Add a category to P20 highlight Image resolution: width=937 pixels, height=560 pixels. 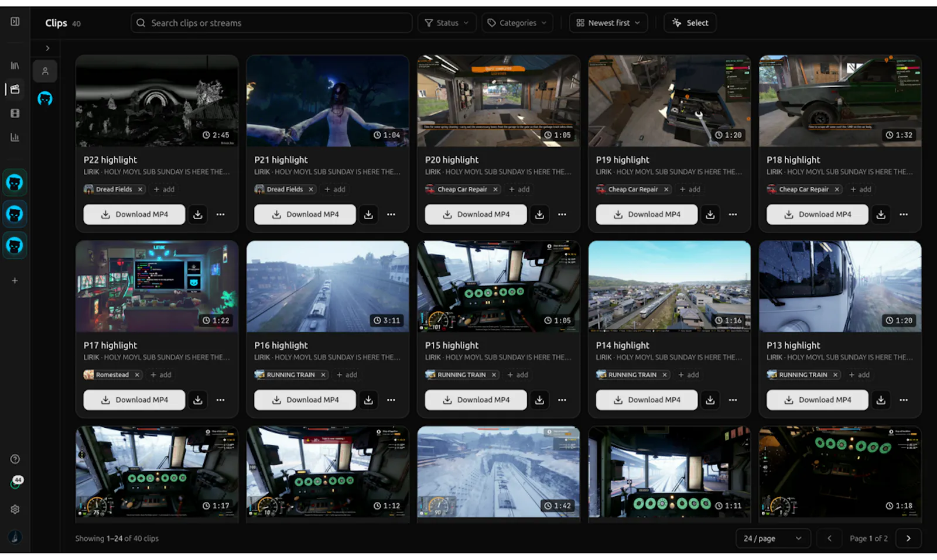tap(519, 190)
